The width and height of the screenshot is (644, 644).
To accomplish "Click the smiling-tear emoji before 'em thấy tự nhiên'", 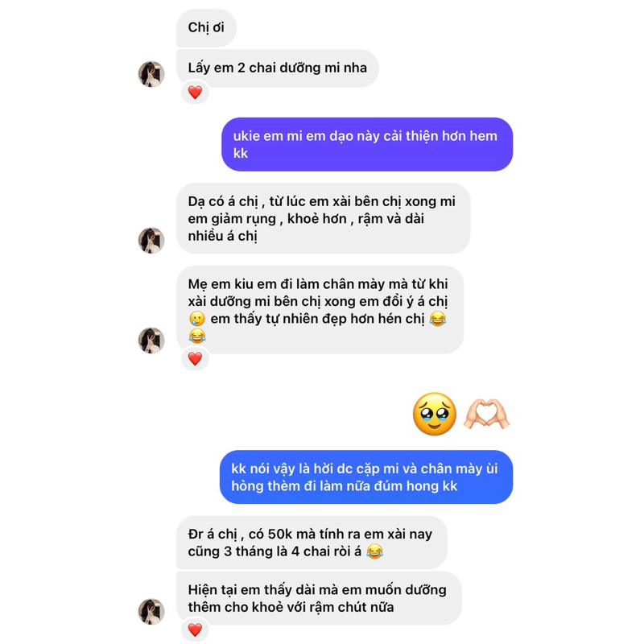I will click(197, 319).
